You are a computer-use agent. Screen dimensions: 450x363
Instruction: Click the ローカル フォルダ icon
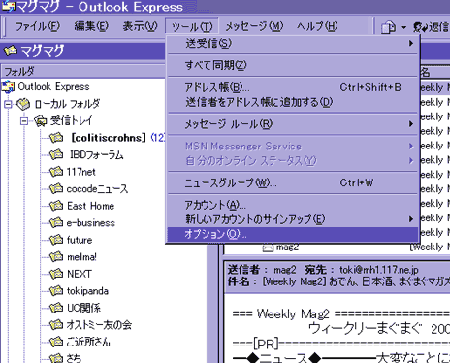23,104
